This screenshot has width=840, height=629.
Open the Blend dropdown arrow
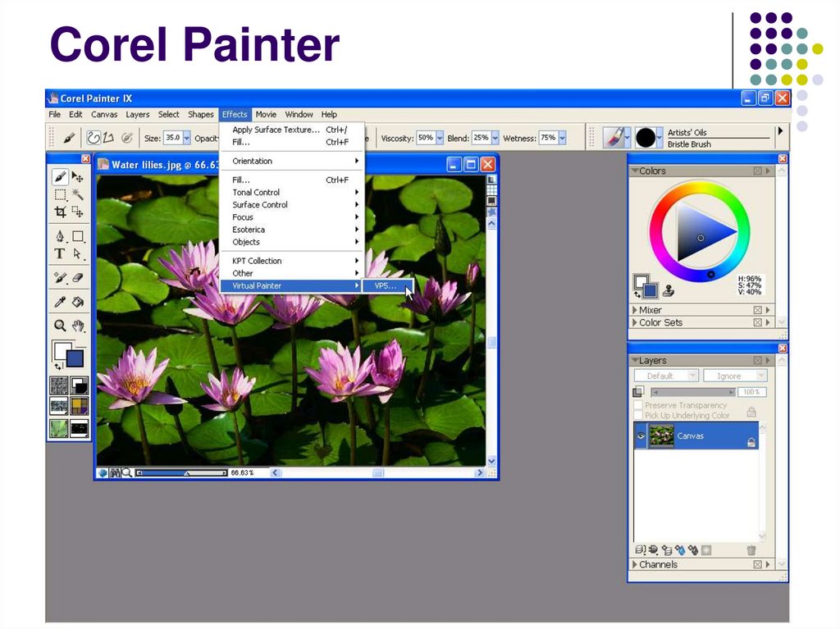pyautogui.click(x=495, y=139)
